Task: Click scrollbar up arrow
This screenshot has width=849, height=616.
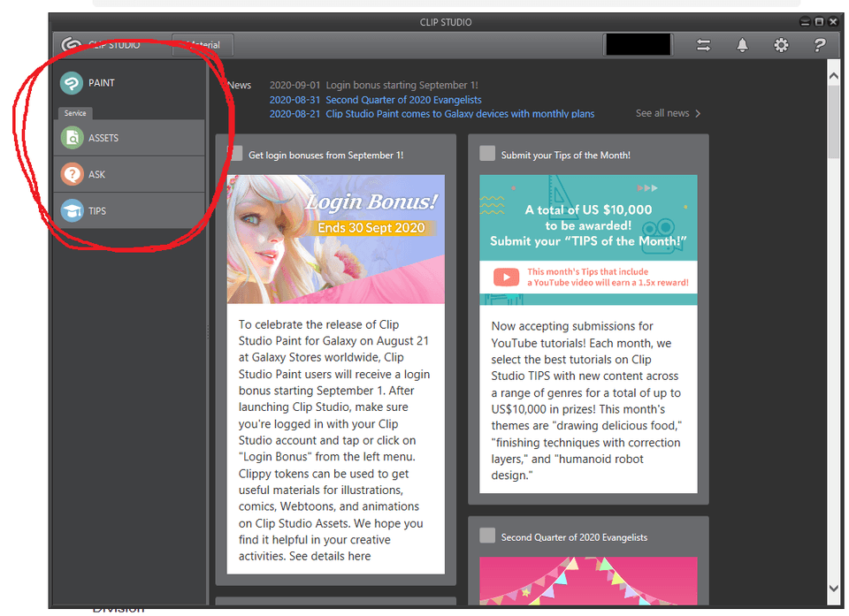Action: 834,76
